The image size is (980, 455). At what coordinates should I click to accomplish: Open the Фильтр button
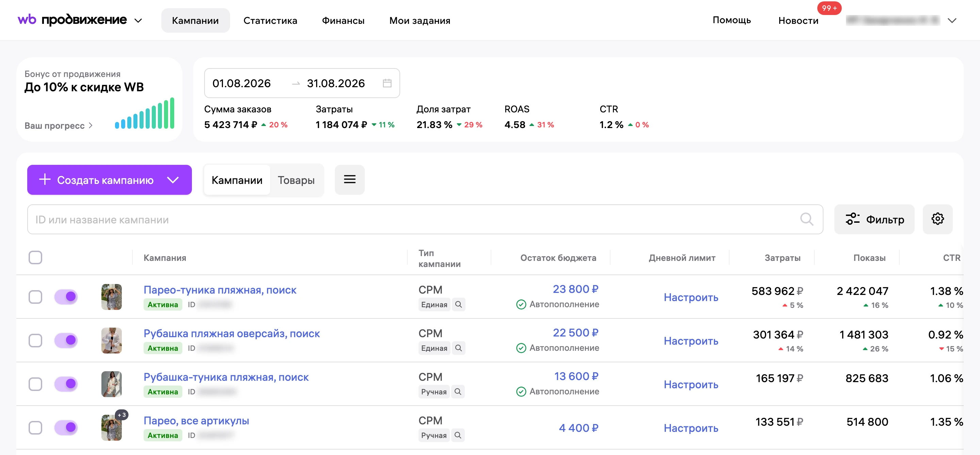pyautogui.click(x=874, y=219)
